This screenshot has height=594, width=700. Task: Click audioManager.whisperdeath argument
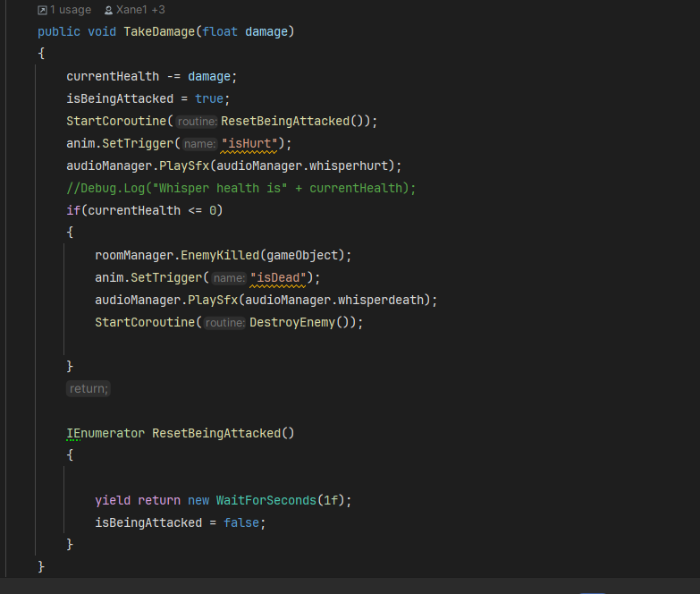tap(334, 300)
